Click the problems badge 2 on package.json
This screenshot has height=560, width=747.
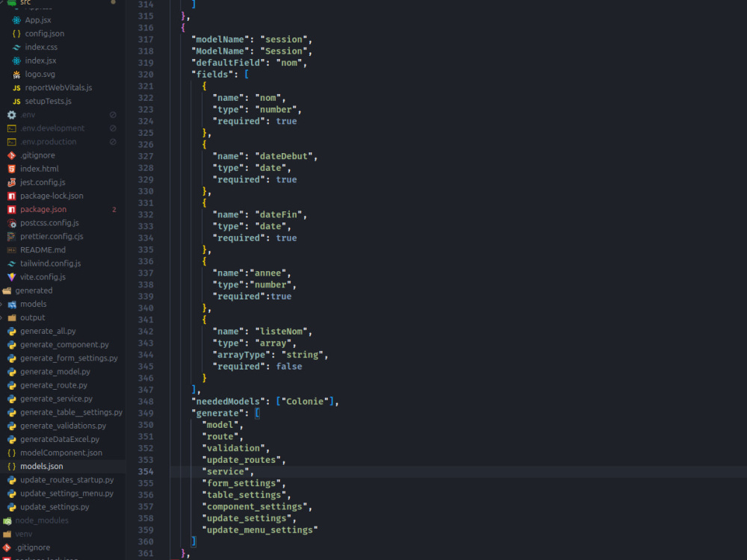(114, 210)
